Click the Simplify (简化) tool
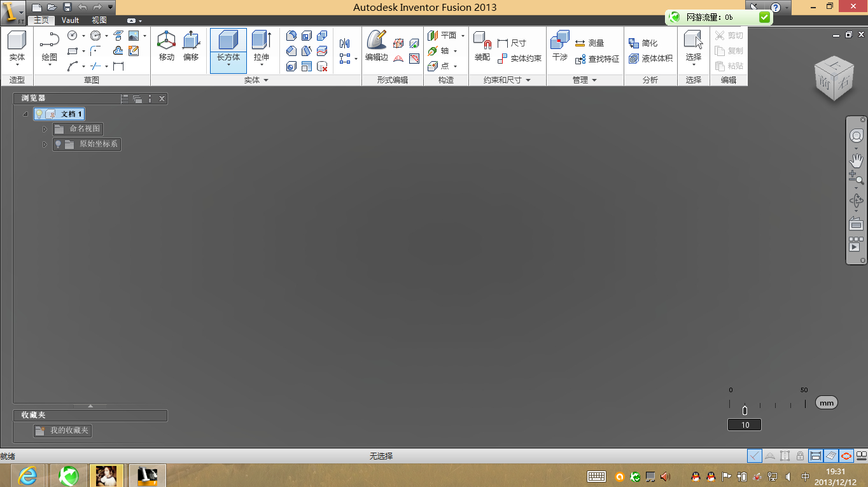The height and width of the screenshot is (487, 868). click(643, 43)
